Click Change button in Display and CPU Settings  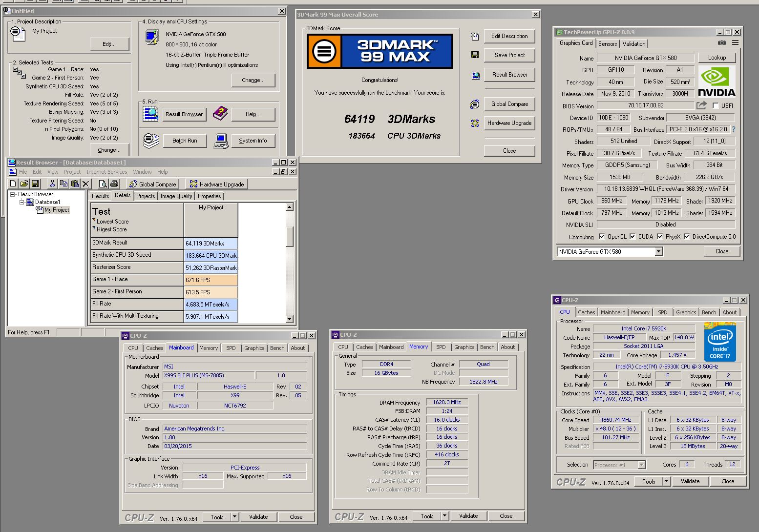pyautogui.click(x=253, y=80)
